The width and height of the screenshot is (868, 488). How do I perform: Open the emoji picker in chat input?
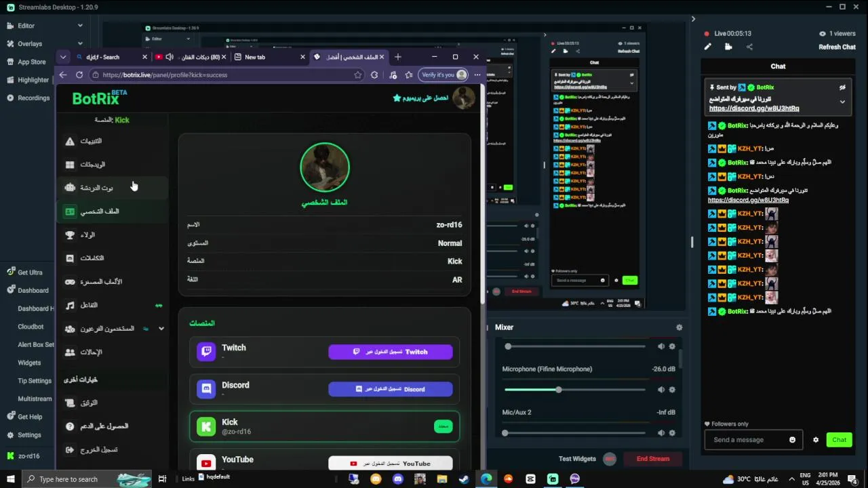point(792,440)
